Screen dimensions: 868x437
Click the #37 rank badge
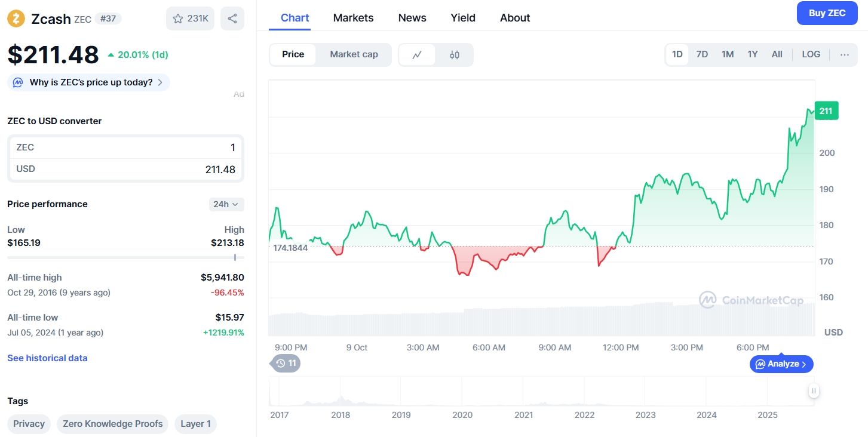(108, 19)
